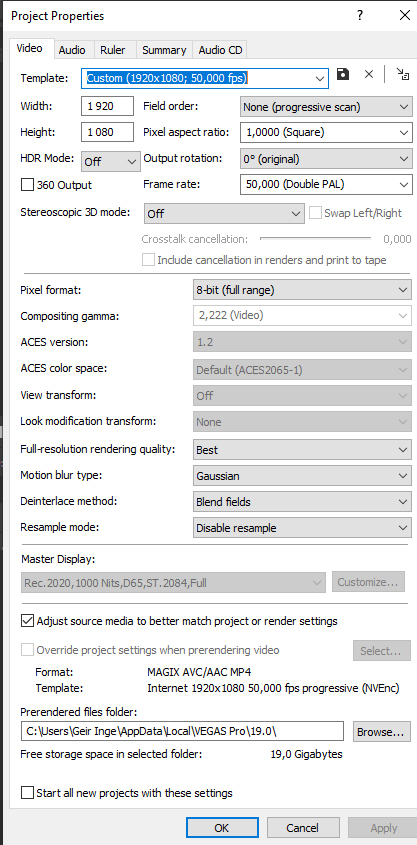The width and height of the screenshot is (417, 845).
Task: Open the Frame rate dropdown
Action: coord(326,185)
